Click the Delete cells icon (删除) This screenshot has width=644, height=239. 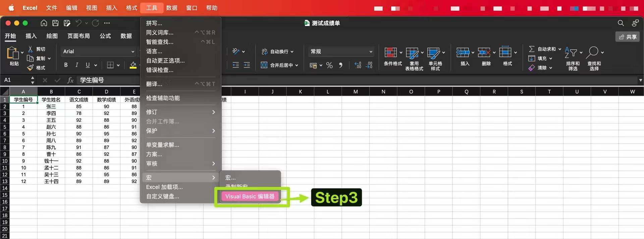coord(484,52)
